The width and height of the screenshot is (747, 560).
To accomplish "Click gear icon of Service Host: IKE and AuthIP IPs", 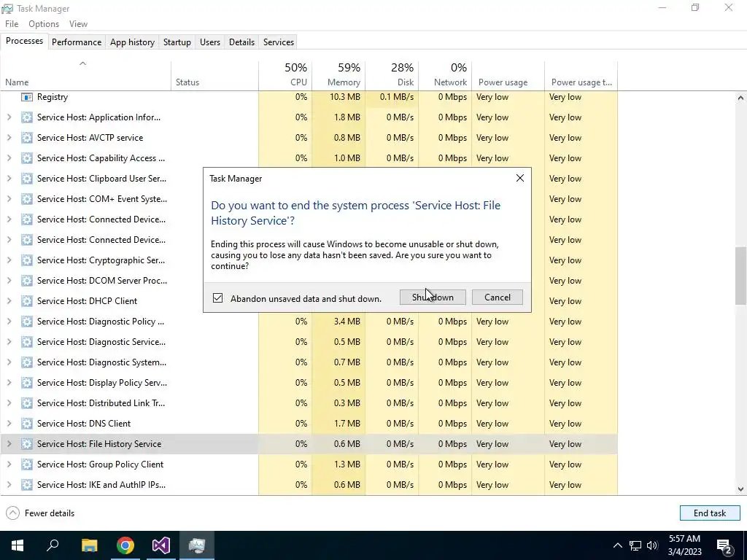I will [27, 485].
